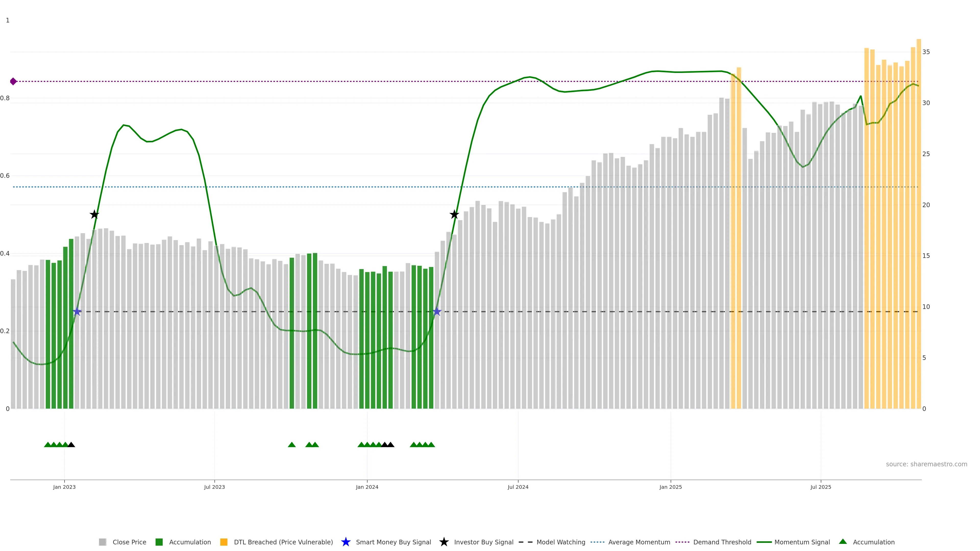
Task: Click the Jan 2025 x-axis label
Action: 670,487
